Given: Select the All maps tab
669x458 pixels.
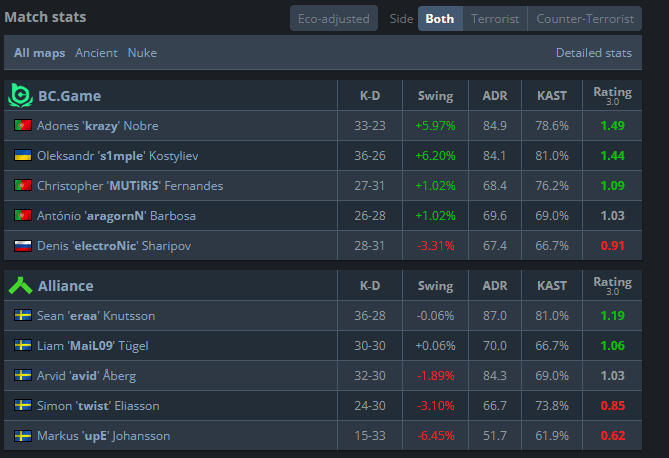Looking at the screenshot, I should coord(39,53).
